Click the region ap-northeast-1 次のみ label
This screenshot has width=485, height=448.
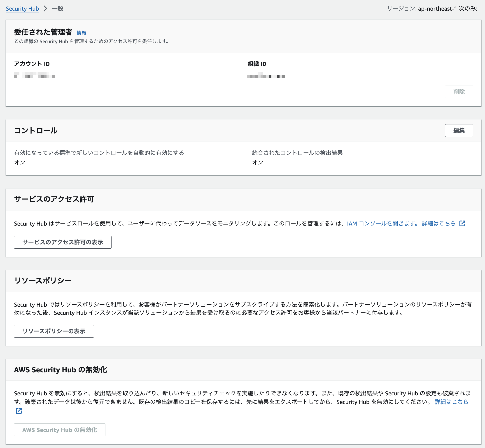[x=448, y=9]
